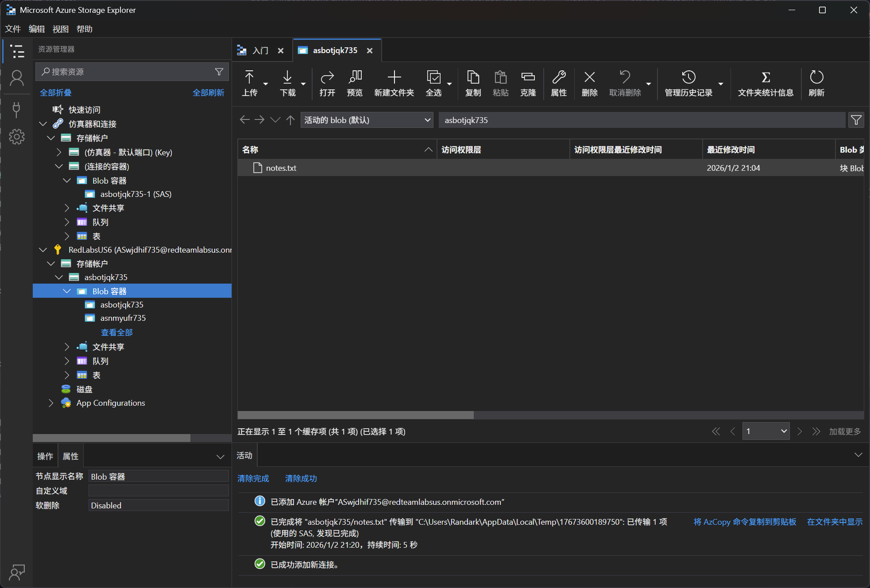Viewport: 870px width, 588px height.
Task: Open the 活动的 blob (默认) dropdown
Action: pyautogui.click(x=367, y=120)
